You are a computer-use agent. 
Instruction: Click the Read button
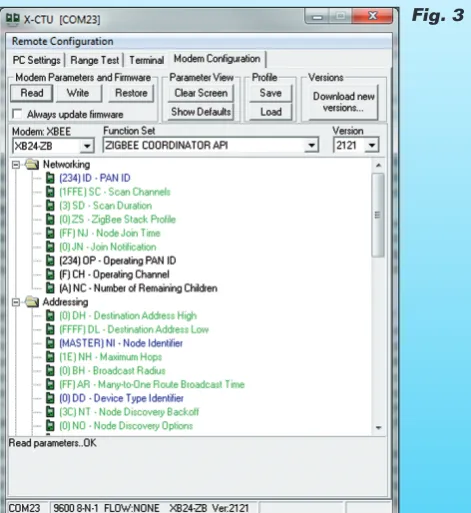[32, 93]
